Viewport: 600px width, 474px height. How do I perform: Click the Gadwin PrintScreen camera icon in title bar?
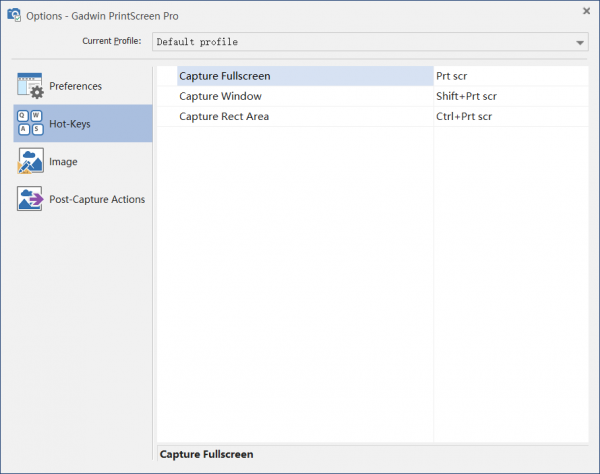click(14, 15)
